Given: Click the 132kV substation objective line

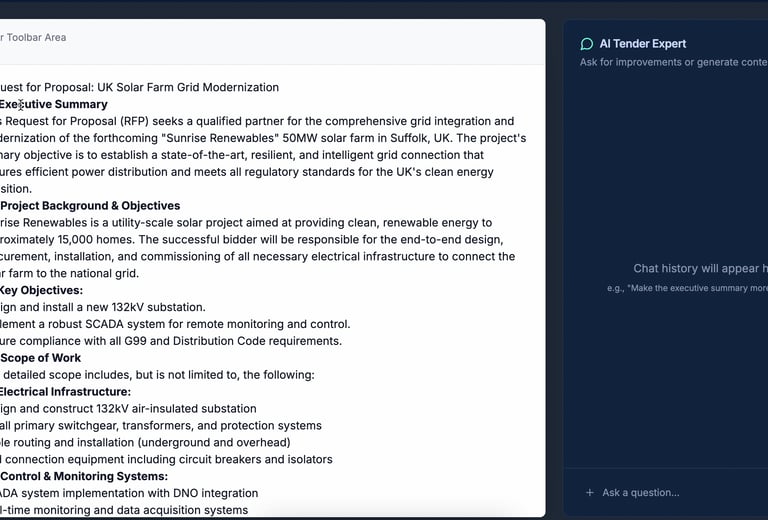Looking at the screenshot, I should (x=103, y=307).
